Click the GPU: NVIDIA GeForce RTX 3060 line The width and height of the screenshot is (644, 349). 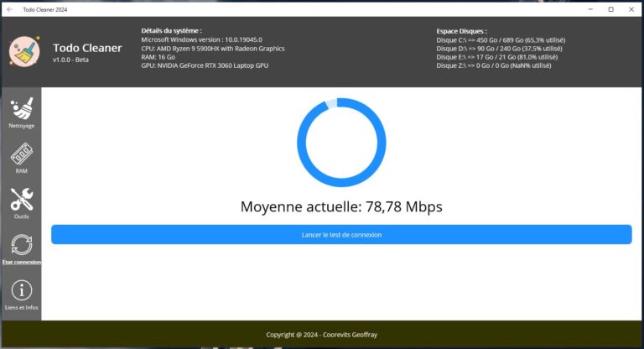[x=205, y=65]
